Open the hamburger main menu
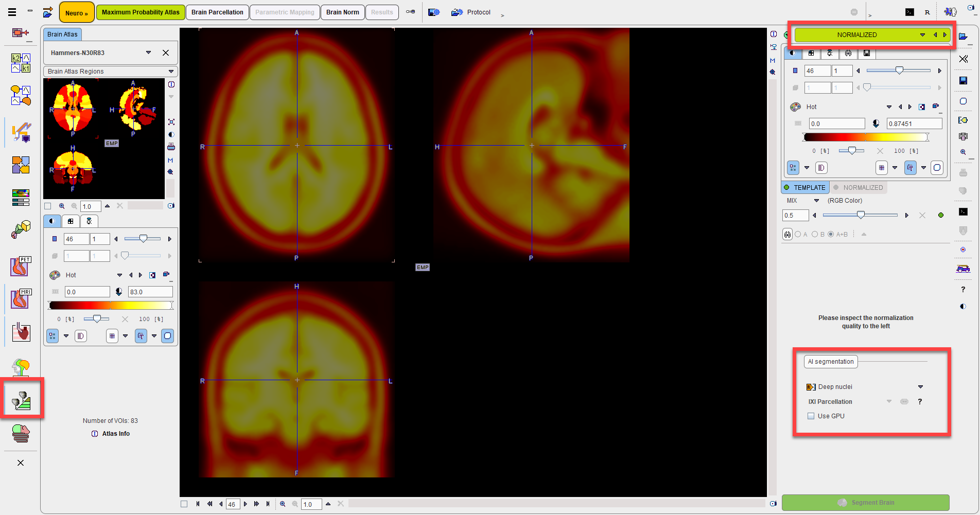The width and height of the screenshot is (980, 515). (x=12, y=12)
